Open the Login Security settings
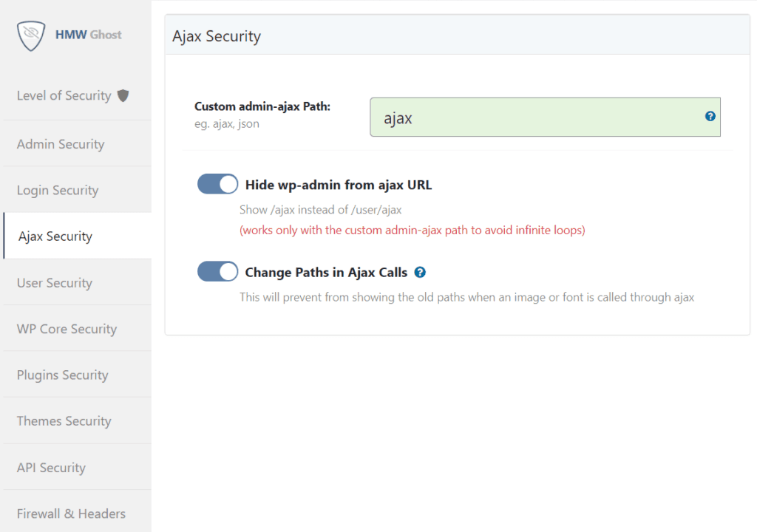The image size is (757, 532). click(x=58, y=191)
